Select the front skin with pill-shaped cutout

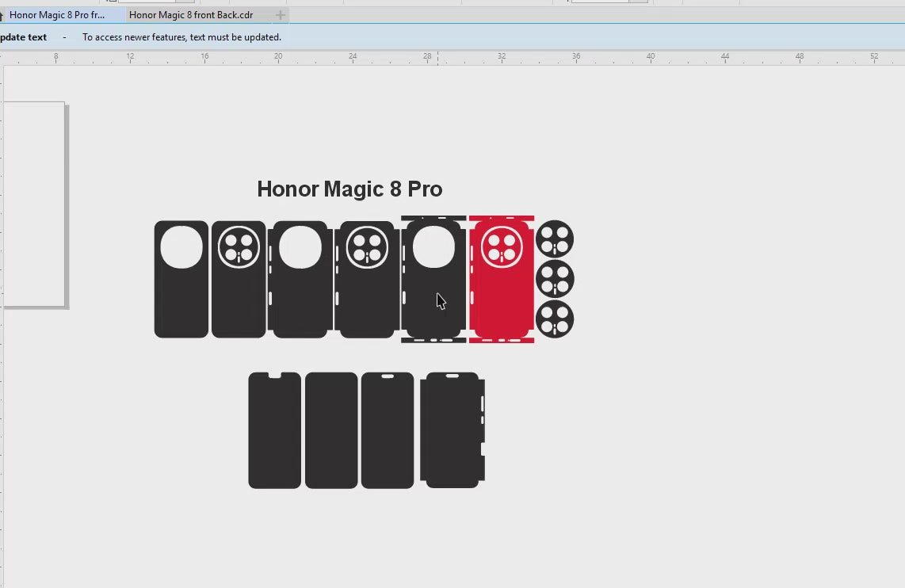point(388,432)
